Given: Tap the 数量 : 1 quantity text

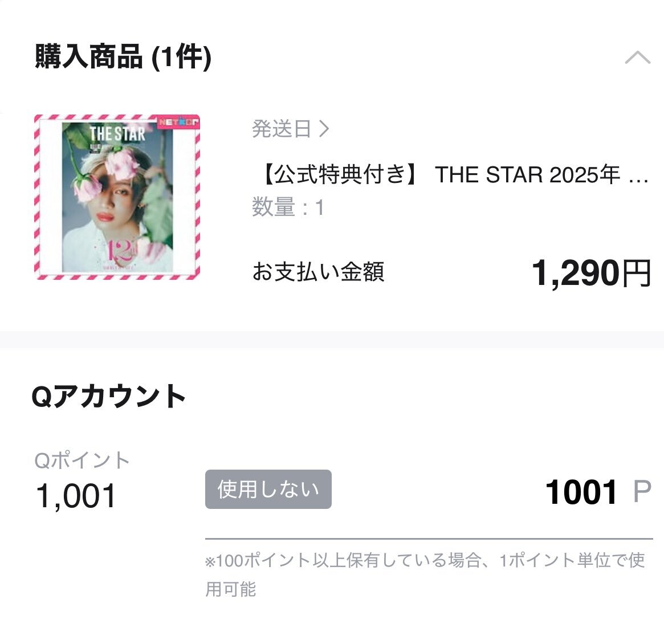Looking at the screenshot, I should 288,207.
